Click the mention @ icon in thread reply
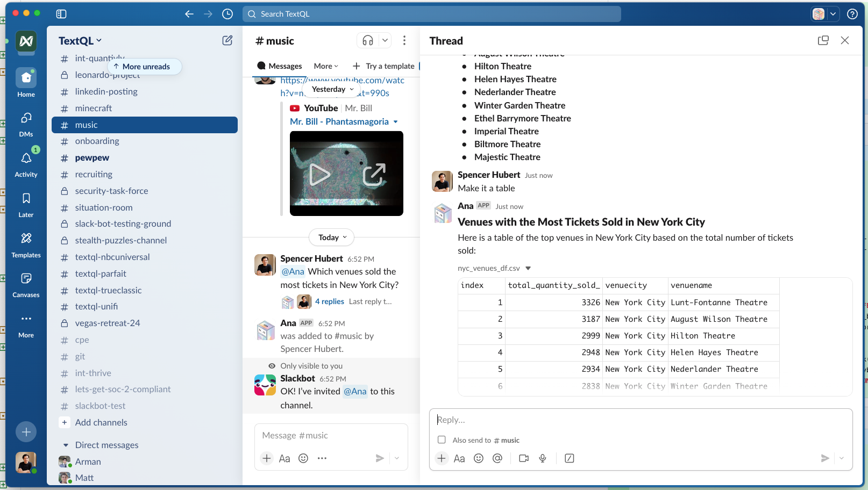The image size is (868, 490). coord(497,458)
